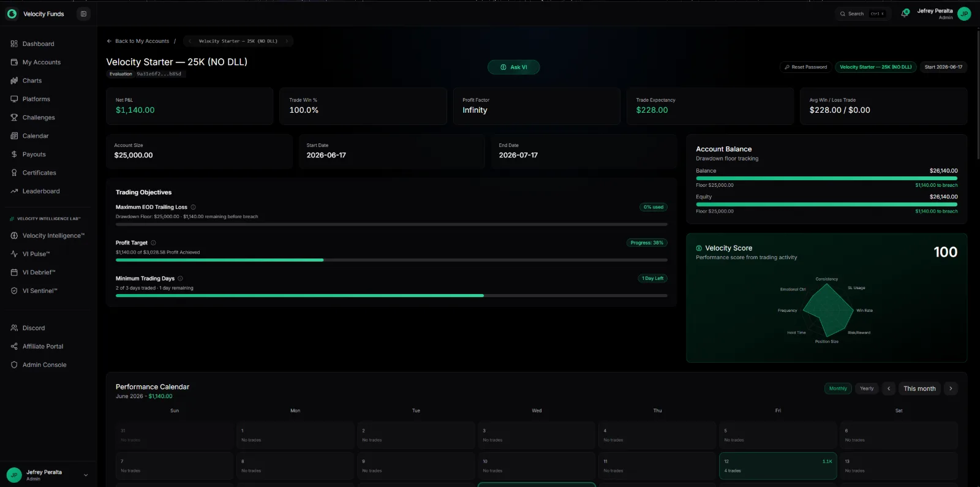Screen dimensions: 980x487
Task: Switch calendar to Yearly view
Action: coord(867,388)
